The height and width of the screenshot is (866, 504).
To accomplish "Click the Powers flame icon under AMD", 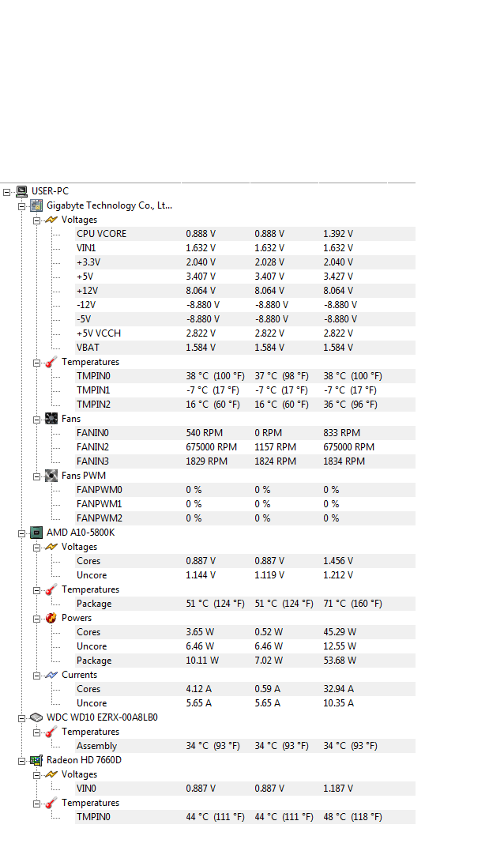I will click(51, 618).
